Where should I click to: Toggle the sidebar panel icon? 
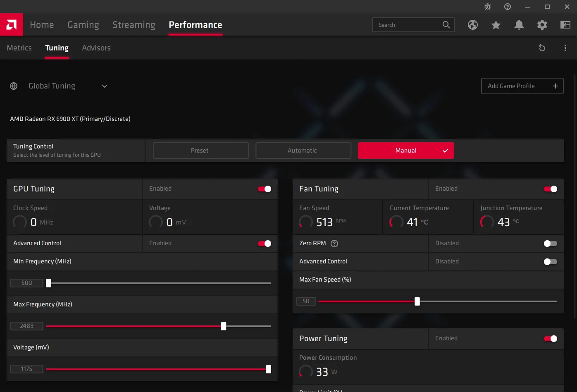(x=565, y=25)
